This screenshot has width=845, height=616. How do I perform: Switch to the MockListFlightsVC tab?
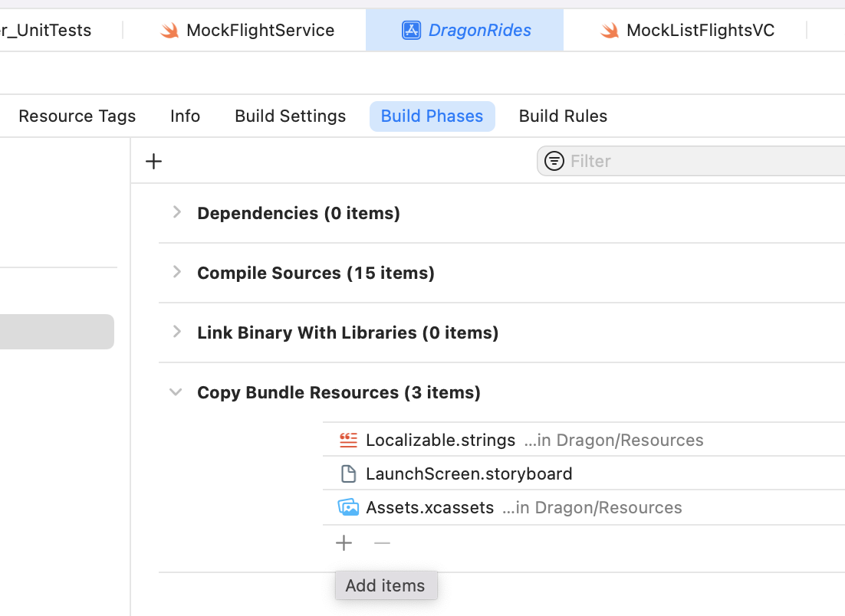(x=686, y=30)
